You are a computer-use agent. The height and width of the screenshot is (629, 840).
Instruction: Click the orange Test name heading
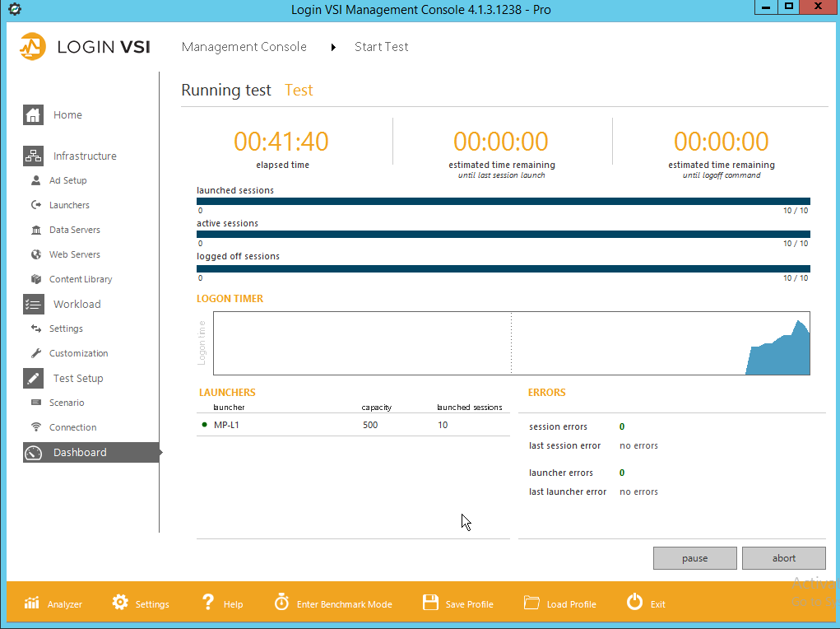click(x=299, y=90)
